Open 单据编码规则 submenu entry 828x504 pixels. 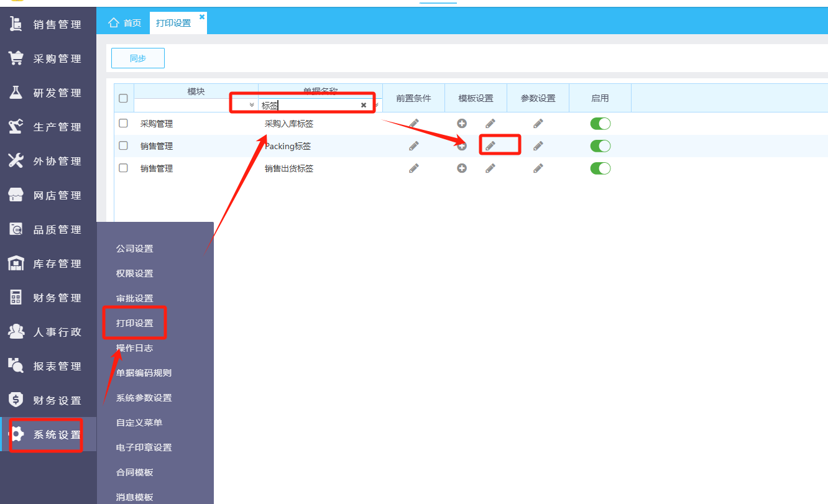point(144,373)
